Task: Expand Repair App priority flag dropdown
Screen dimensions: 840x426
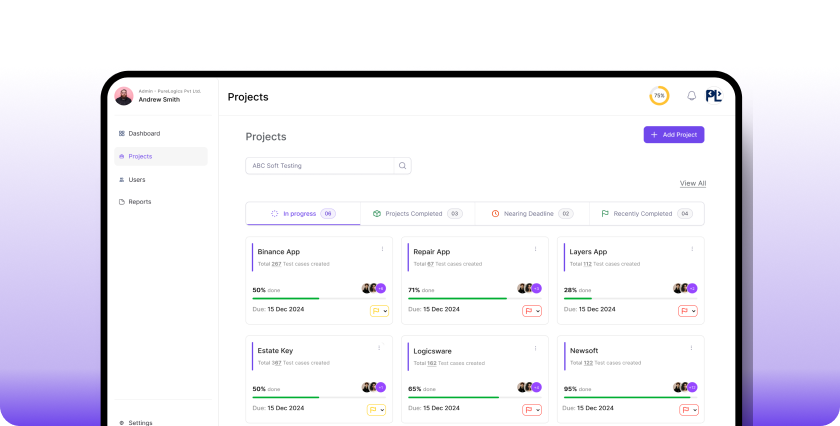Action: (532, 311)
